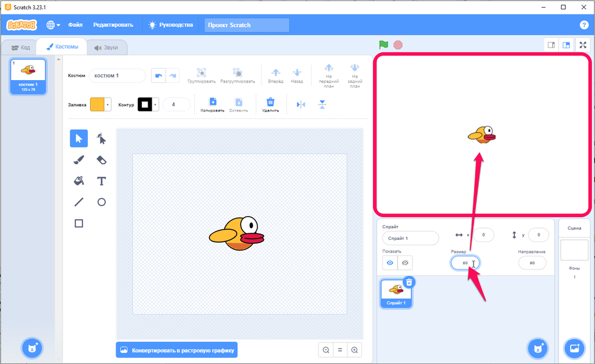Ungroup shapes with Разгруппировать
The image size is (595, 364).
(238, 75)
